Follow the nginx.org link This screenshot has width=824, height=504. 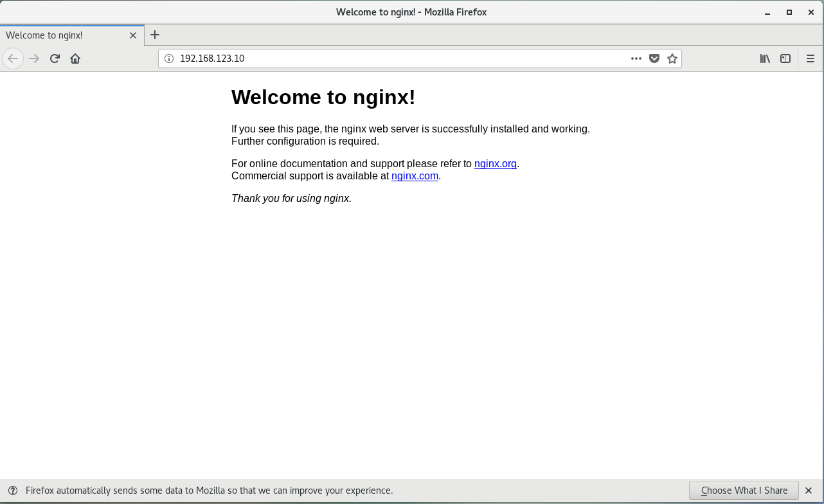(x=496, y=163)
